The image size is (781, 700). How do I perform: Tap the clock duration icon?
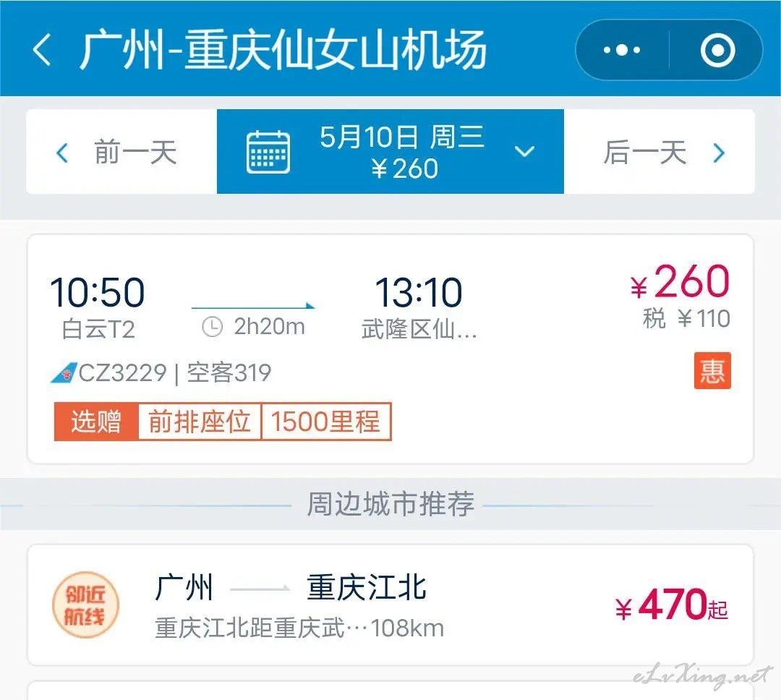[x=212, y=328]
